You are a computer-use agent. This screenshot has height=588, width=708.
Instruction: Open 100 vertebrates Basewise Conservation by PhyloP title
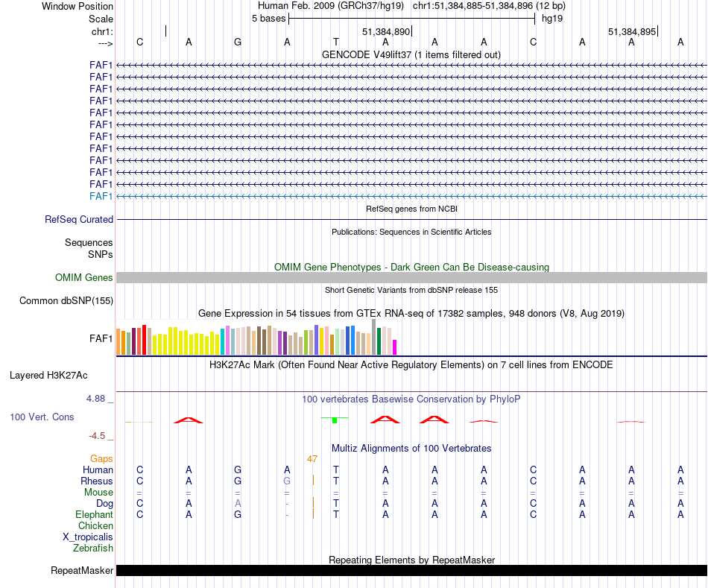pyautogui.click(x=411, y=399)
